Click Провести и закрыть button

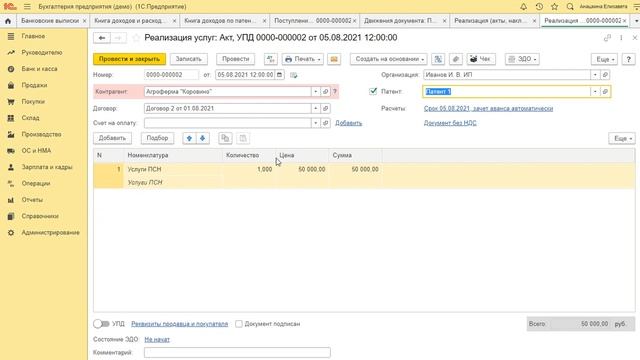tap(129, 59)
